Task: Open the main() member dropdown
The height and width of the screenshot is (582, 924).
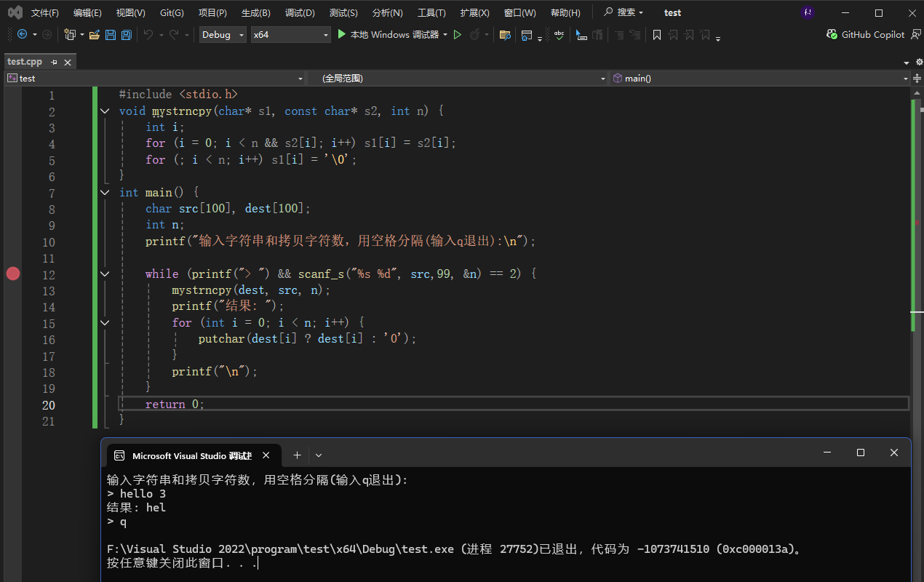Action: tap(760, 78)
